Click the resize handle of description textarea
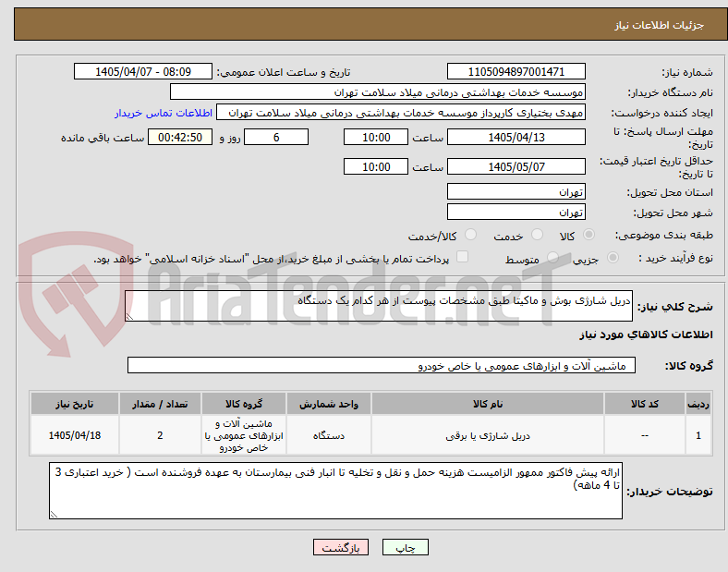Viewport: 728px width, 572px height. pyautogui.click(x=129, y=317)
